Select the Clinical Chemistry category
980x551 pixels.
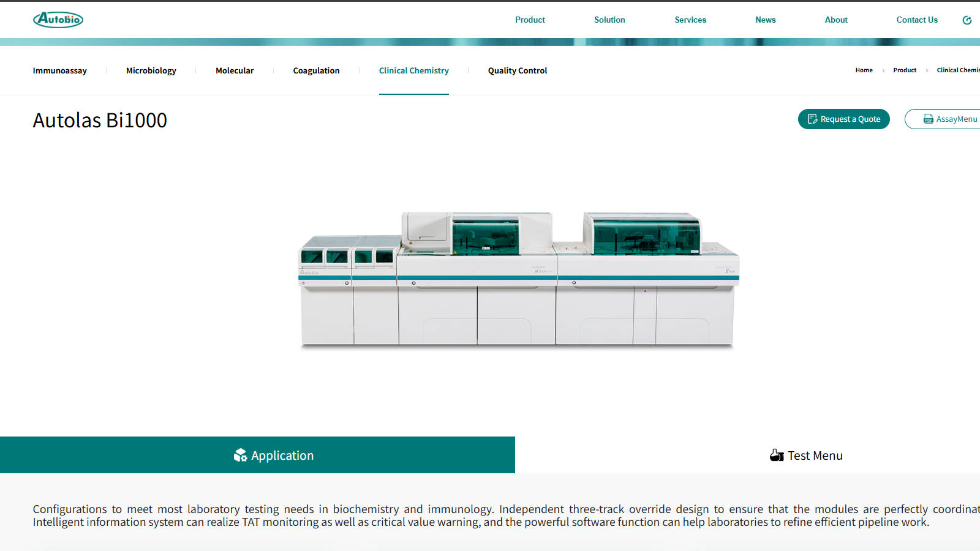coord(414,70)
